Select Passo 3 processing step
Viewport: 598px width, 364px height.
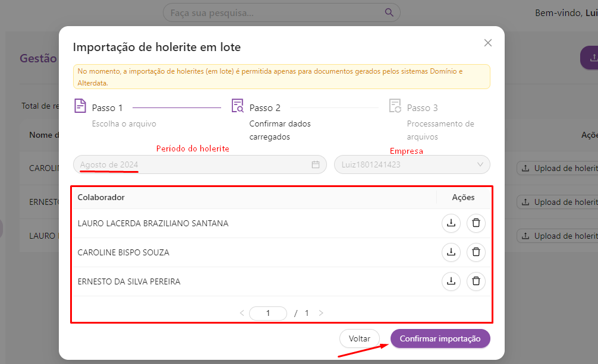(422, 108)
